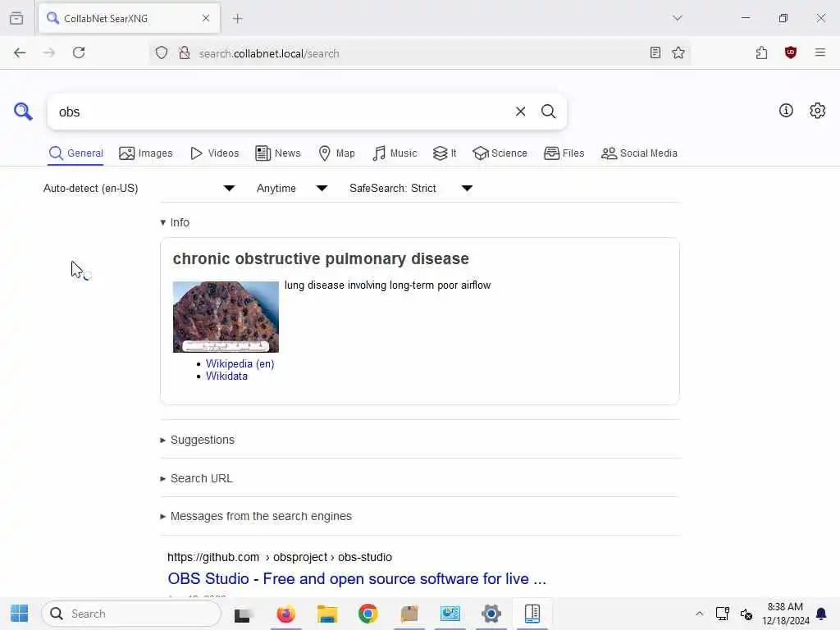The height and width of the screenshot is (630, 840).
Task: Bookmark this page with the star
Action: coord(678,52)
